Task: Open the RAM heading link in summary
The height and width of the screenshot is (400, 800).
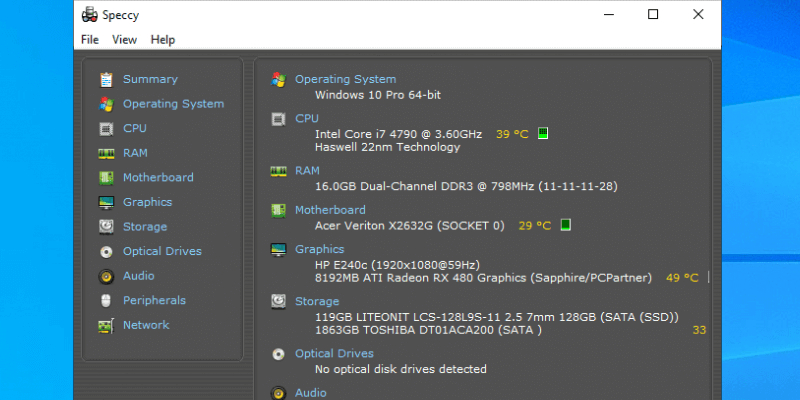Action: [307, 171]
